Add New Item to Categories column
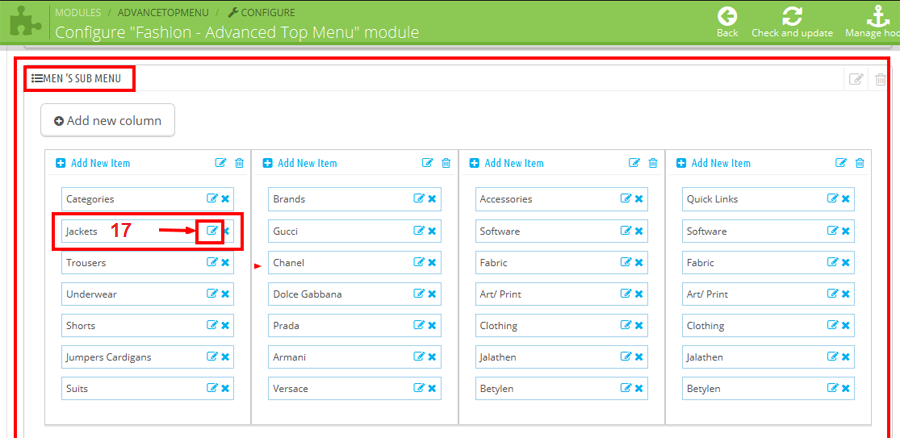This screenshot has height=438, width=900. pos(93,163)
